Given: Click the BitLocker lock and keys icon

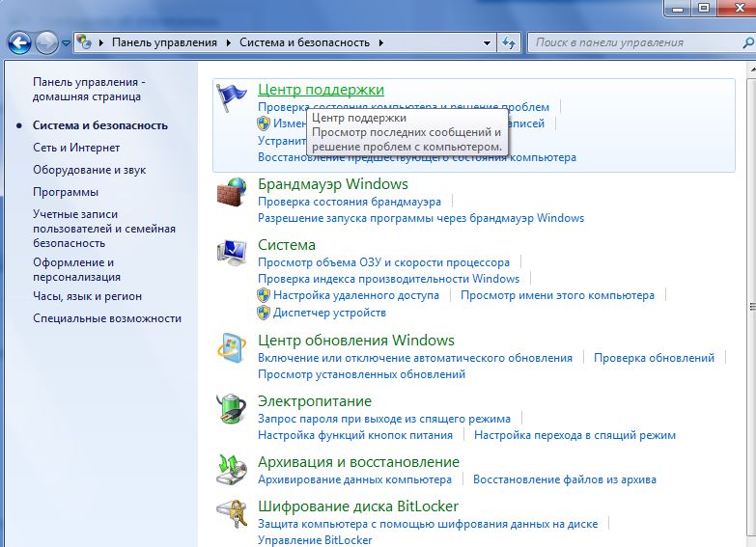Looking at the screenshot, I should coord(232,514).
